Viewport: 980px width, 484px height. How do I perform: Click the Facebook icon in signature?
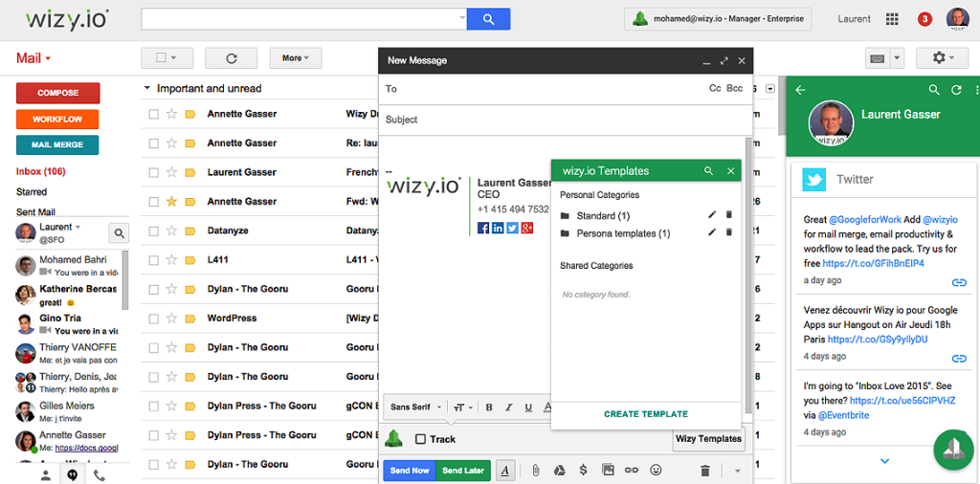pos(483,228)
